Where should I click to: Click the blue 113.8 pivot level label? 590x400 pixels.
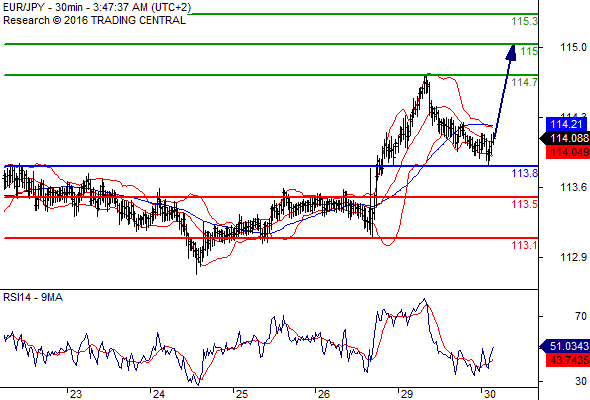525,173
